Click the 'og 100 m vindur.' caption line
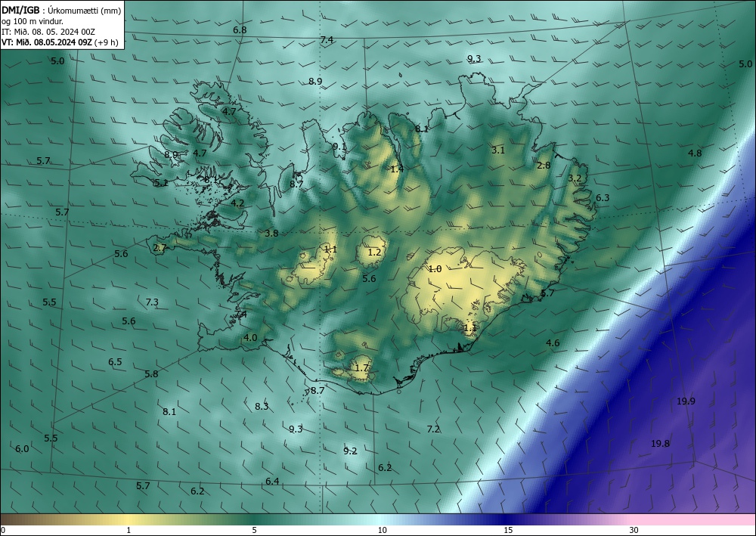This screenshot has height=536, width=756. [x=33, y=21]
